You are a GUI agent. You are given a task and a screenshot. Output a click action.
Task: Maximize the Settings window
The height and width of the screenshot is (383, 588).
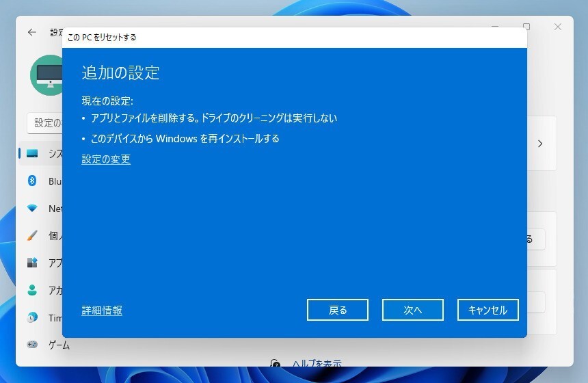pos(526,27)
